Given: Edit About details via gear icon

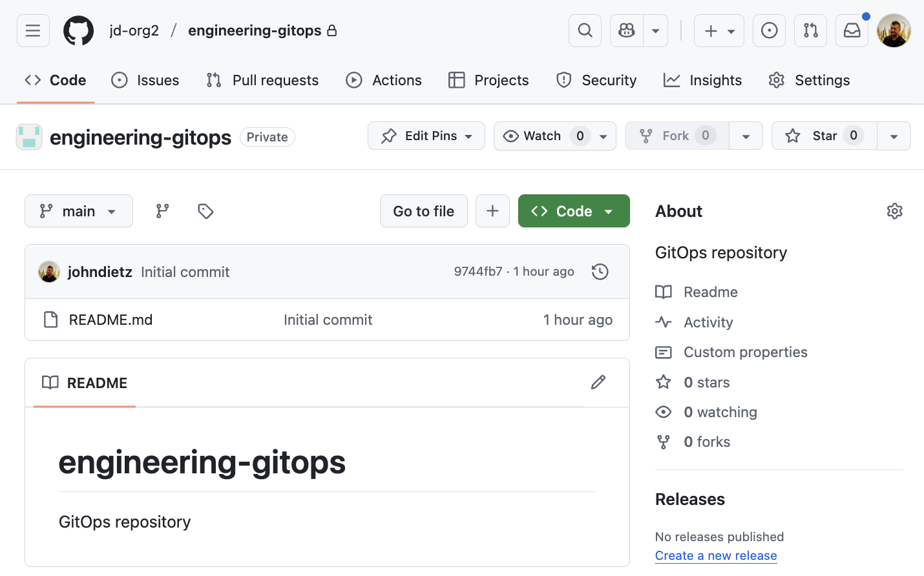Looking at the screenshot, I should 894,211.
